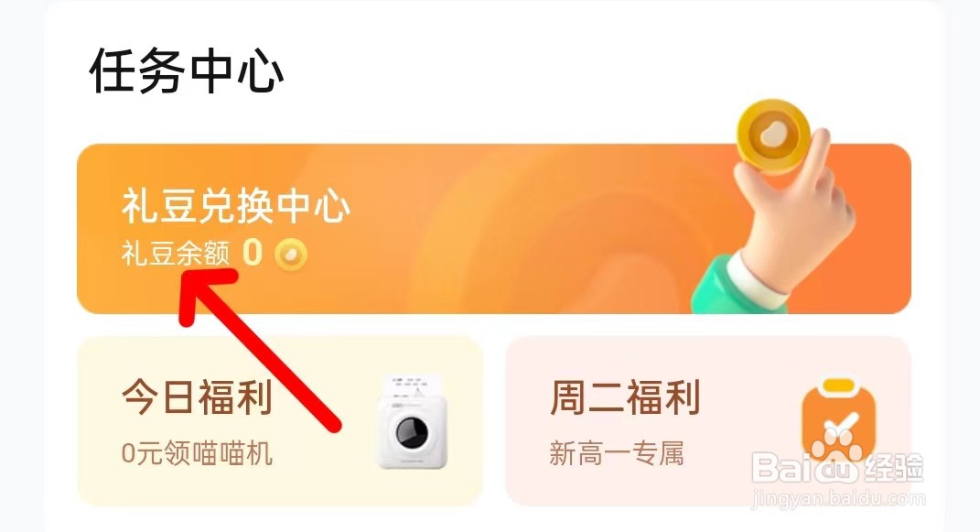Click the 新高一专属 subtitle
The height and width of the screenshot is (532, 980).
click(x=616, y=453)
